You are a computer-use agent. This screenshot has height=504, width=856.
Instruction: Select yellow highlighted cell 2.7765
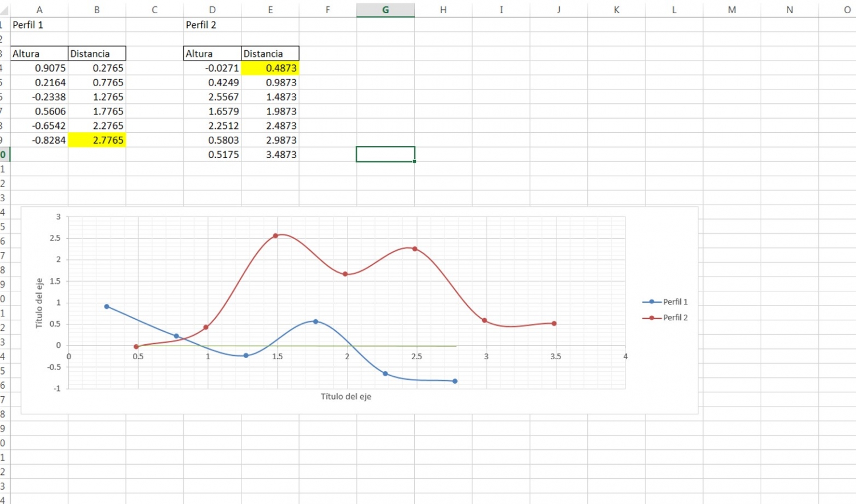(x=97, y=140)
